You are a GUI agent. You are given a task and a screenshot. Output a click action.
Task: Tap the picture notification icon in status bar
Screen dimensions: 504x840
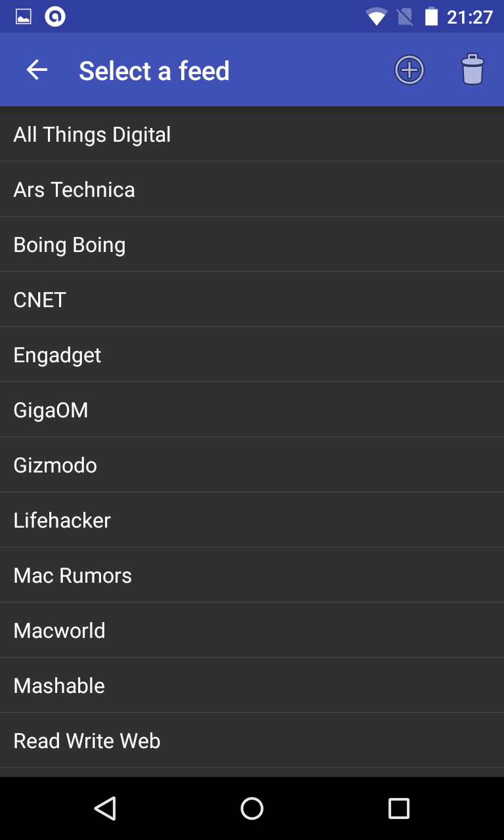point(24,17)
